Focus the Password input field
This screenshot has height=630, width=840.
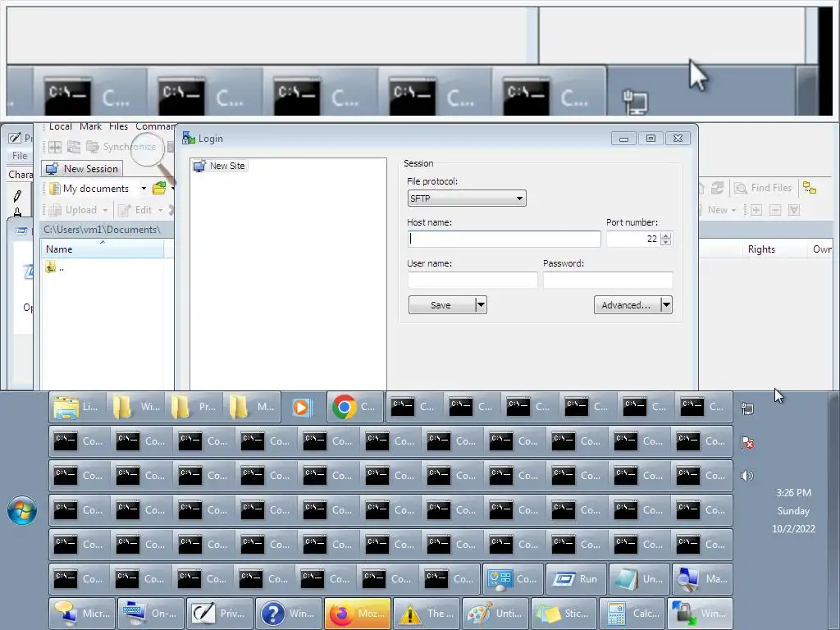click(608, 280)
